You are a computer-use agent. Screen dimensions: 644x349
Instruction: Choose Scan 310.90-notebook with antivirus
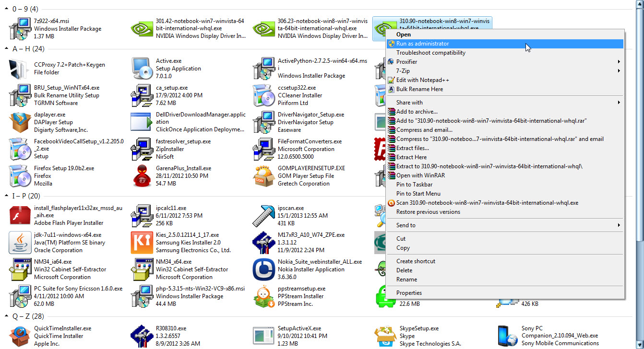(505, 203)
